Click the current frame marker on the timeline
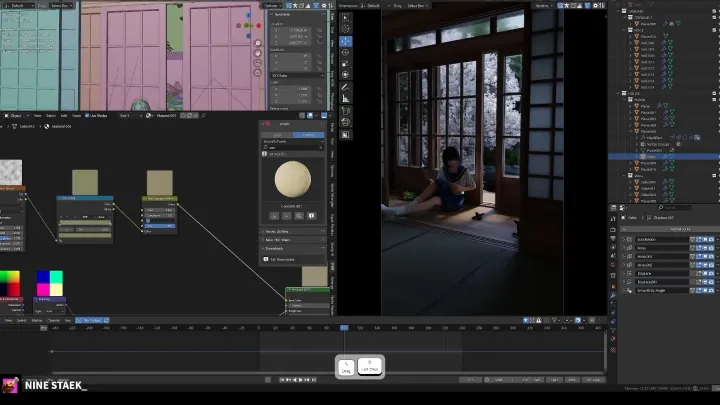The height and width of the screenshot is (405, 720). pos(344,328)
